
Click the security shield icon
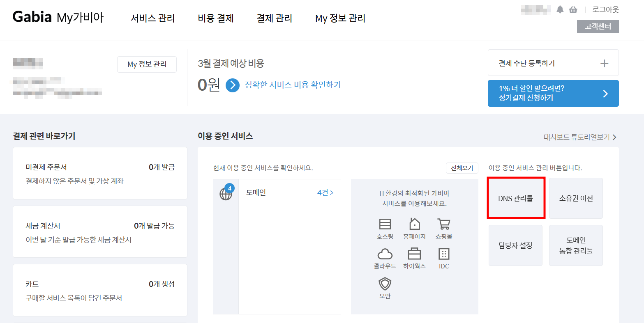(x=385, y=284)
